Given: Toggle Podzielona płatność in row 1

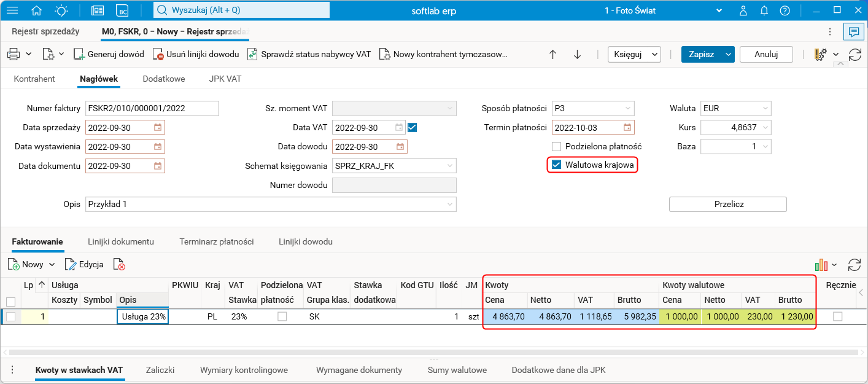Looking at the screenshot, I should click(x=282, y=316).
